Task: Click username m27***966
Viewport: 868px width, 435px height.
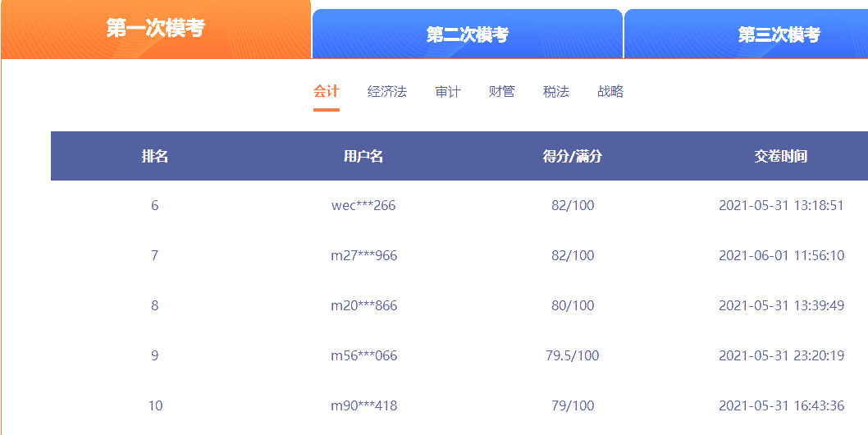Action: tap(364, 255)
